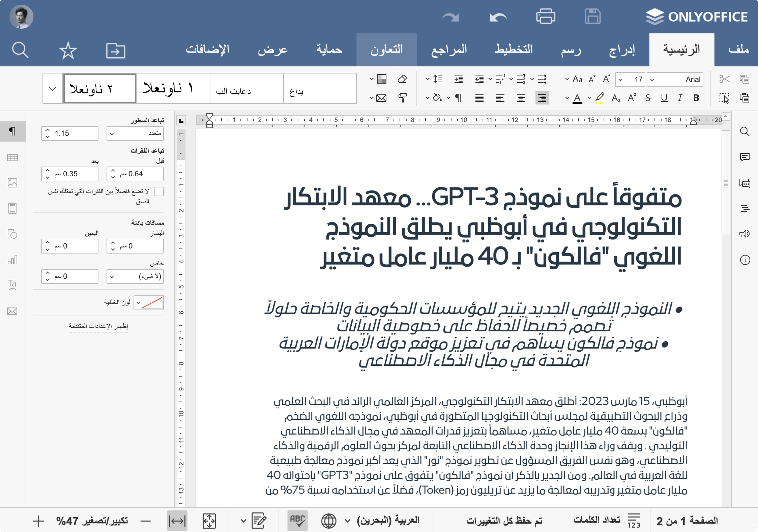Screen dimensions: 758x532
Task: Toggle spell checking in status bar
Action: point(297,521)
